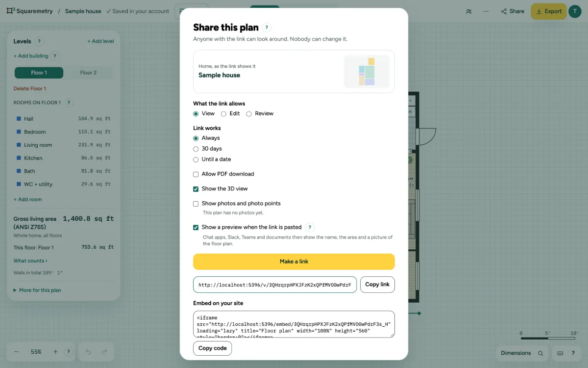The height and width of the screenshot is (368, 588).
Task: Switch to the Floor 1 tab
Action: (x=39, y=73)
